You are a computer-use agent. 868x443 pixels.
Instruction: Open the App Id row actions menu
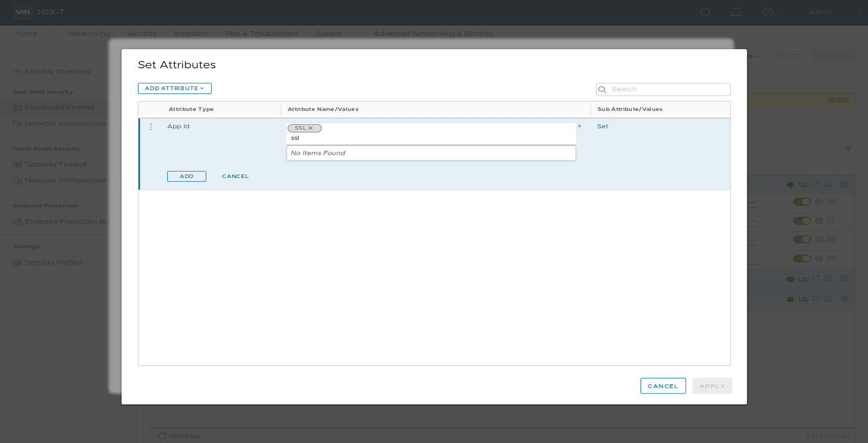(x=151, y=126)
